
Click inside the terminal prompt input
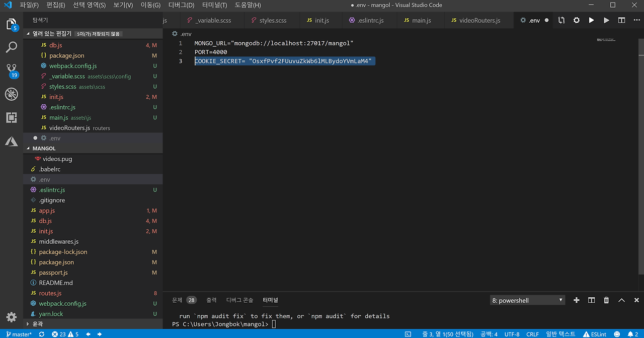274,324
